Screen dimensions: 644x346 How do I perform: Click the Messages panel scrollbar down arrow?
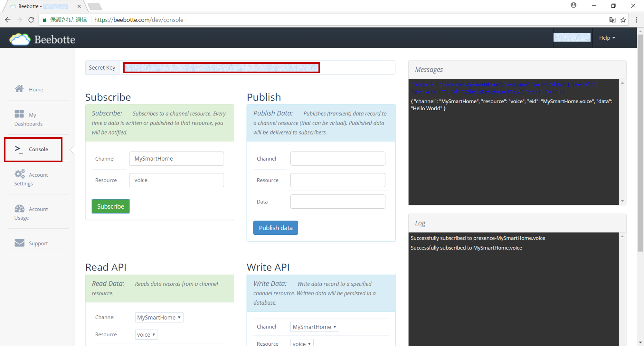tap(622, 201)
